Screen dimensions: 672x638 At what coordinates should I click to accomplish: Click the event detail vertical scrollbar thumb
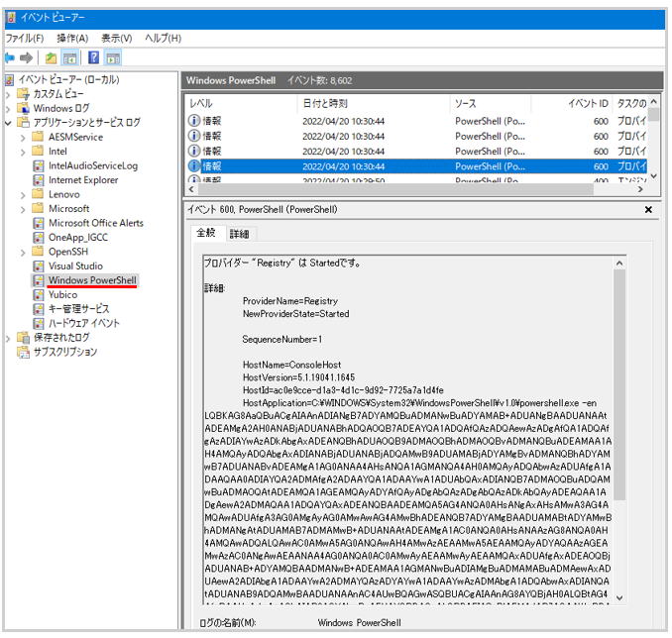(619, 384)
